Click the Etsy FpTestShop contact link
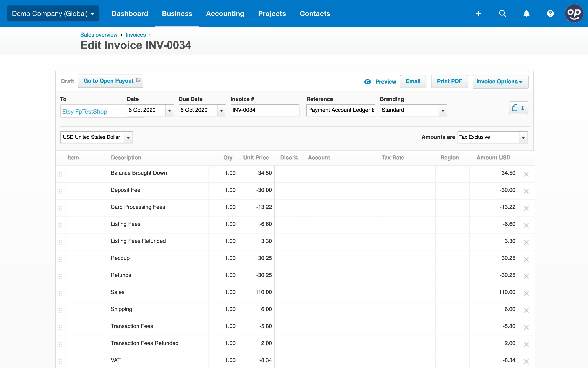 click(85, 112)
